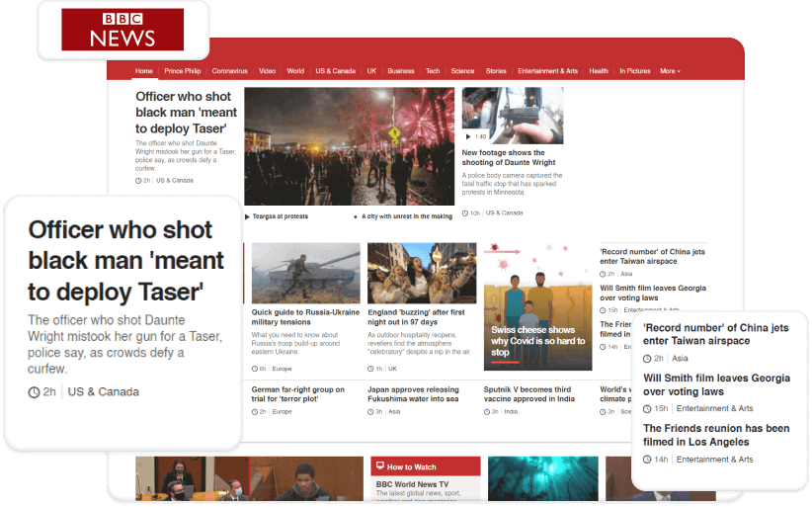Open BBC World News TV link
This screenshot has width=812, height=507.
click(412, 484)
